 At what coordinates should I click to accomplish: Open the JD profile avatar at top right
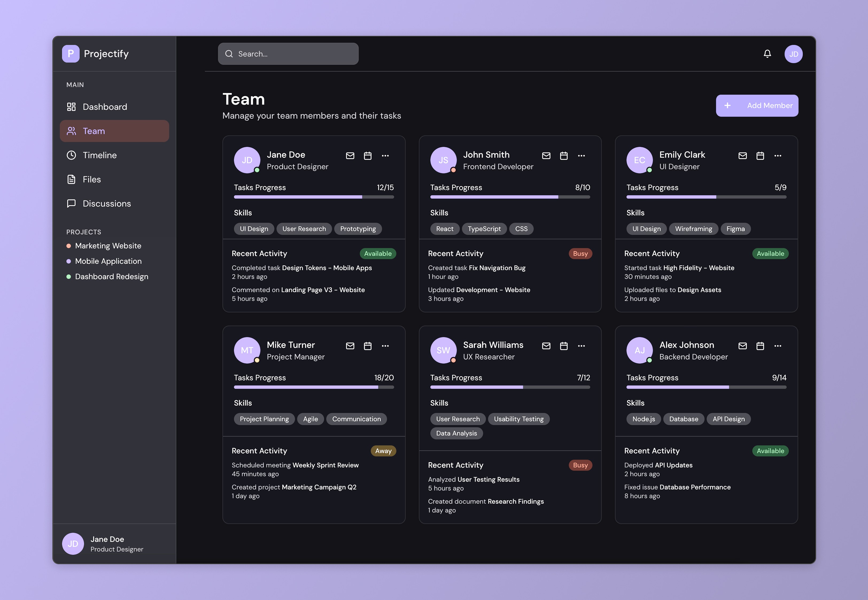[793, 54]
